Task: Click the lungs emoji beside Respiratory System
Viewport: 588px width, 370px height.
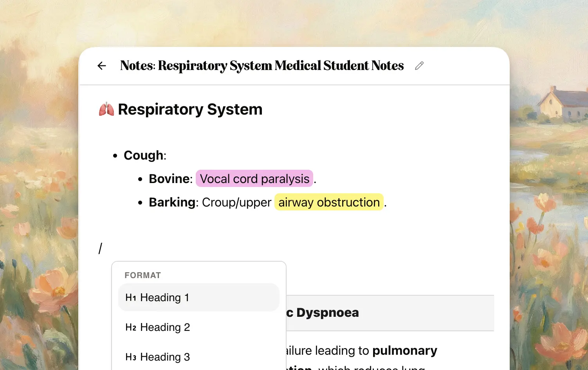Action: (106, 110)
